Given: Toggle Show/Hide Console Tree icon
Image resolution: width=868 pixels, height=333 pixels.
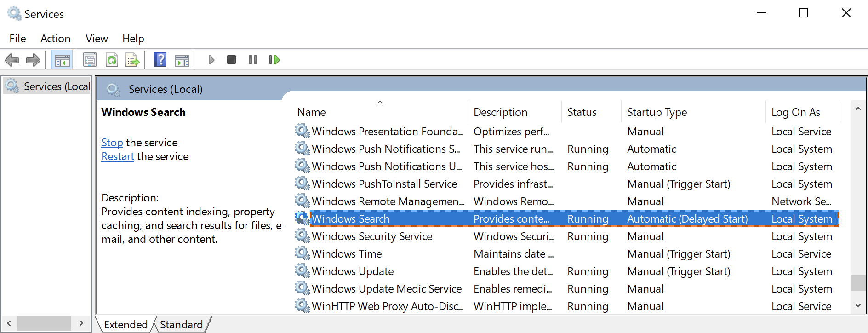Looking at the screenshot, I should tap(62, 60).
